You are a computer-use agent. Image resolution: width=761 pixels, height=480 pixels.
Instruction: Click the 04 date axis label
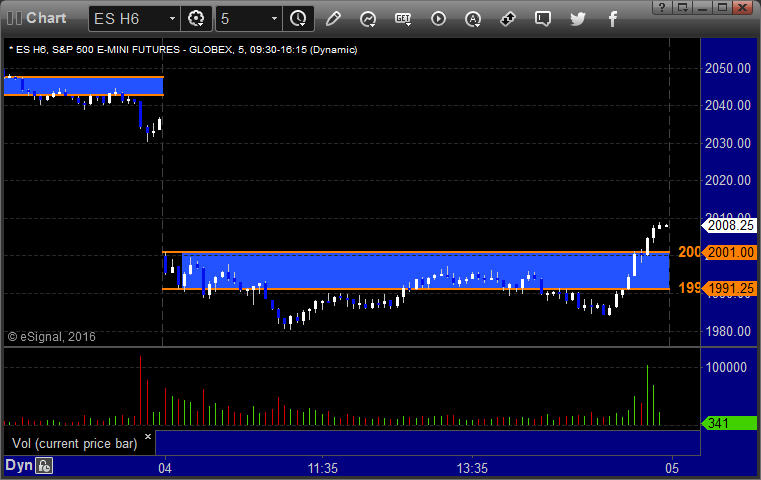[x=165, y=468]
